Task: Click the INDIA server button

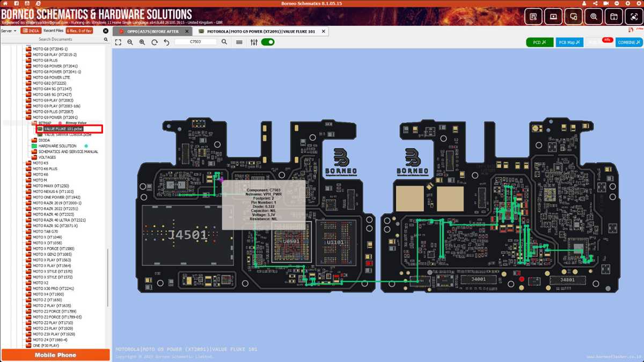Action: point(31,31)
